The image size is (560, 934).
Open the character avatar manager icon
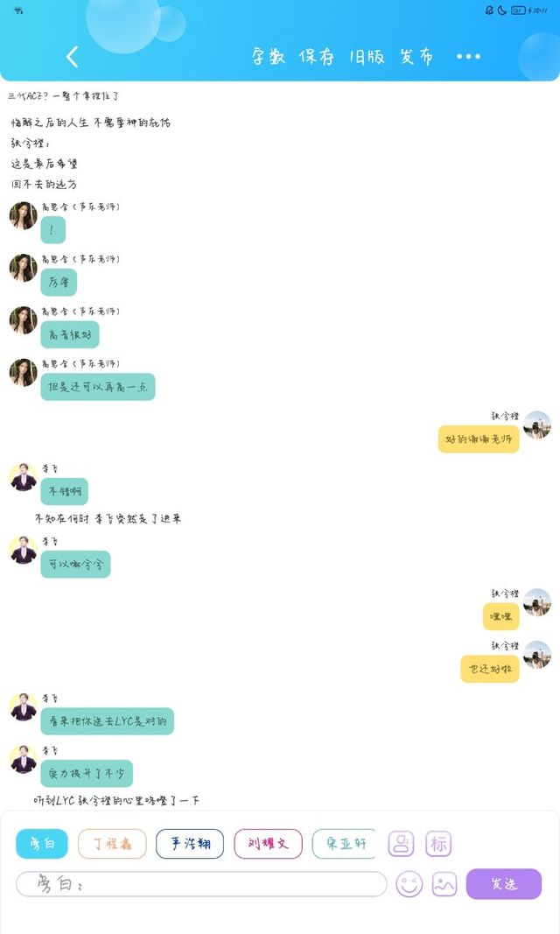point(401,844)
